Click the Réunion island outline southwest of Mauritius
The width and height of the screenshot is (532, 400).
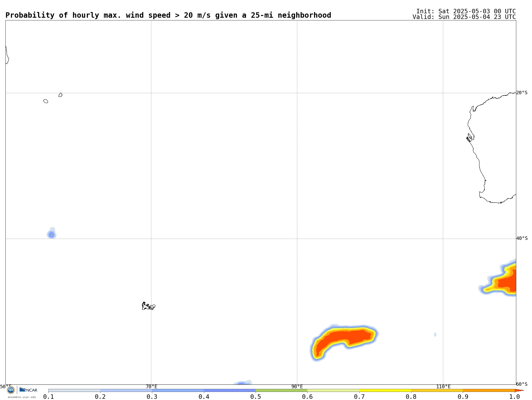(x=46, y=101)
